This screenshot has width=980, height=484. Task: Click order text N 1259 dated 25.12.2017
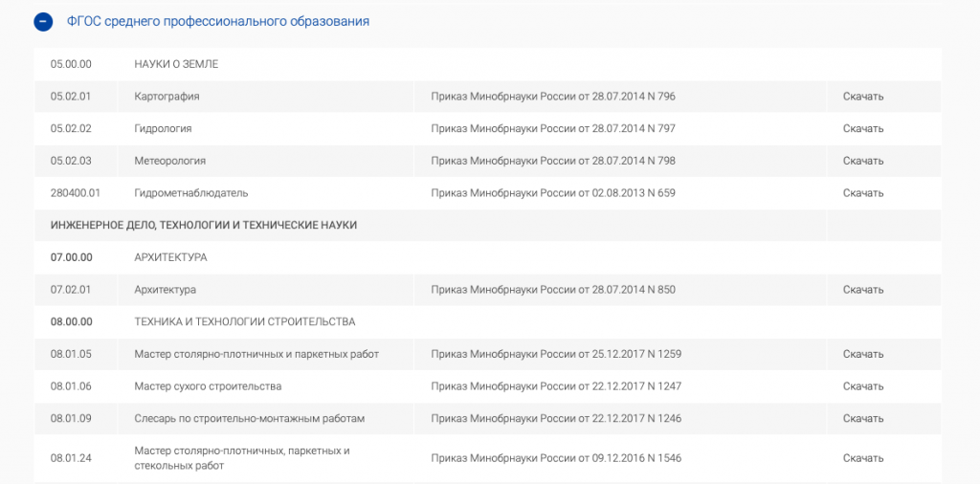pyautogui.click(x=556, y=354)
